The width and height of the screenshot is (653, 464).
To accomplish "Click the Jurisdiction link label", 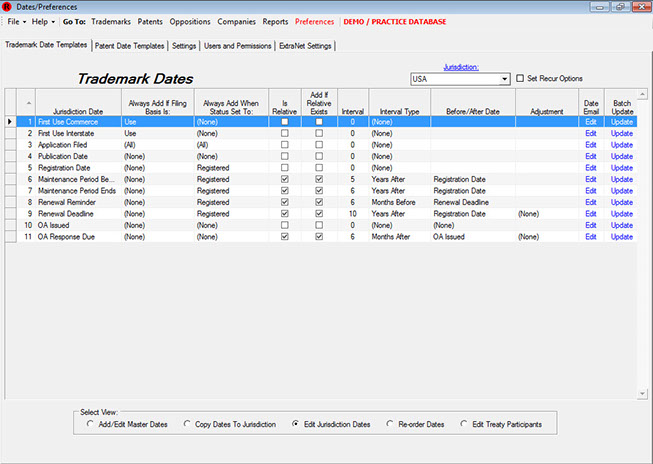I will point(461,66).
